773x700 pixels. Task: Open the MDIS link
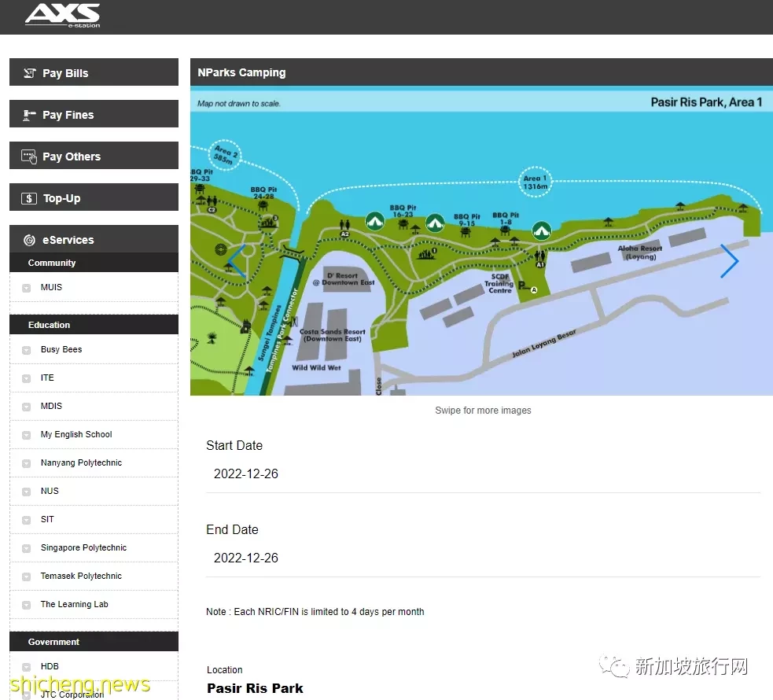[x=51, y=406]
